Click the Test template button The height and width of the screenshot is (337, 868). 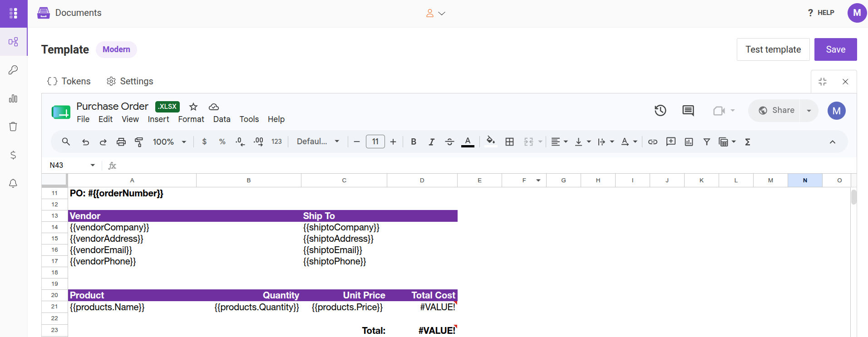[x=773, y=49]
